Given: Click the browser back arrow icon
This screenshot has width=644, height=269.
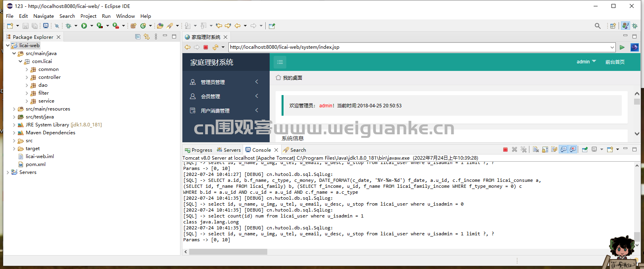Looking at the screenshot, I should point(188,47).
